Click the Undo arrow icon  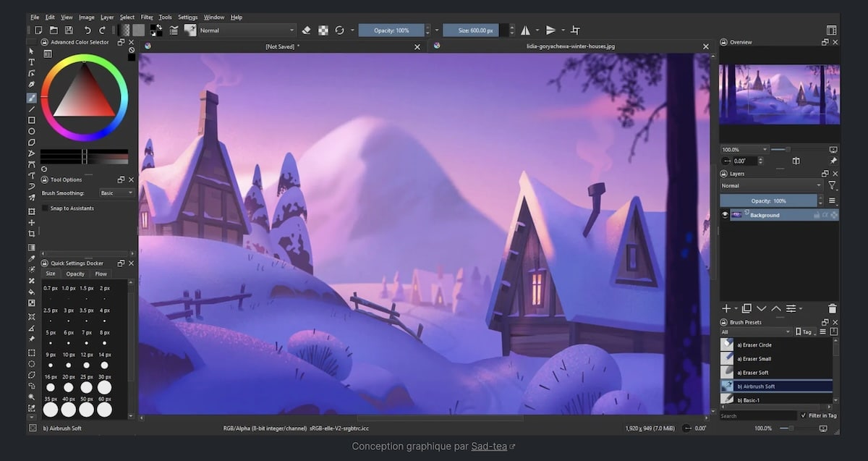[88, 30]
